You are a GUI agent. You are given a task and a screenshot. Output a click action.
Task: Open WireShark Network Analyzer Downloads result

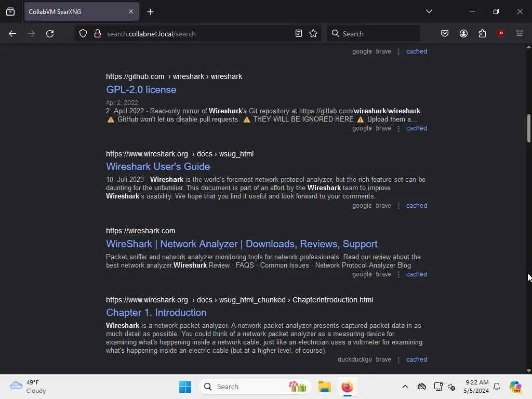(x=242, y=244)
